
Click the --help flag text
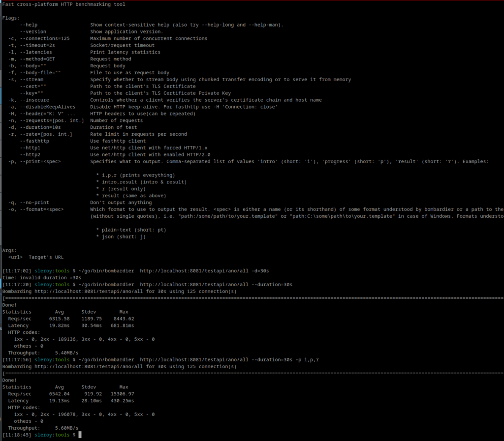[29, 25]
